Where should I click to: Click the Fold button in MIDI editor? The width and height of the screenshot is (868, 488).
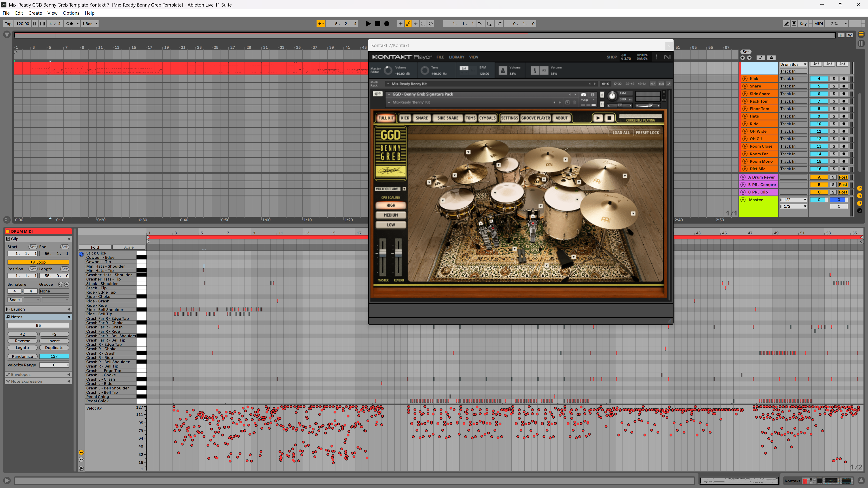95,247
